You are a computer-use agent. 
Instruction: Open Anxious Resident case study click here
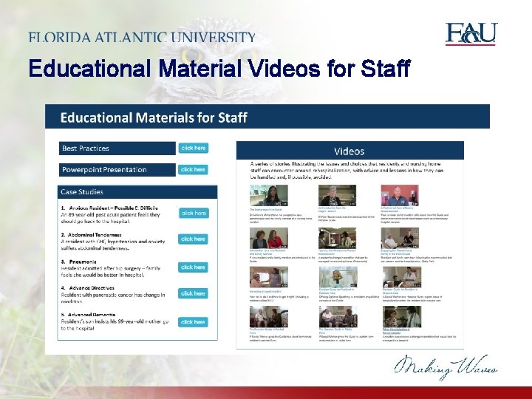pos(194,213)
